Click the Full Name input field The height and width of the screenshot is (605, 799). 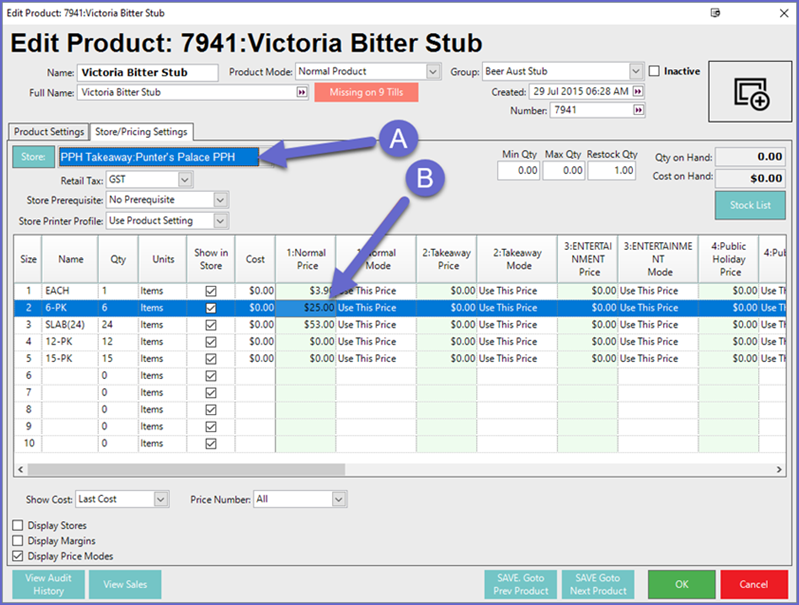[x=187, y=92]
